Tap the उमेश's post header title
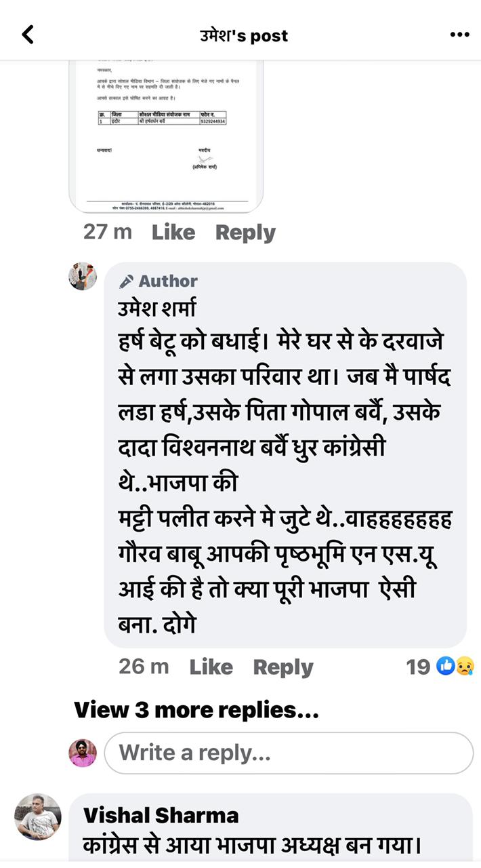The image size is (481, 868). pyautogui.click(x=244, y=35)
